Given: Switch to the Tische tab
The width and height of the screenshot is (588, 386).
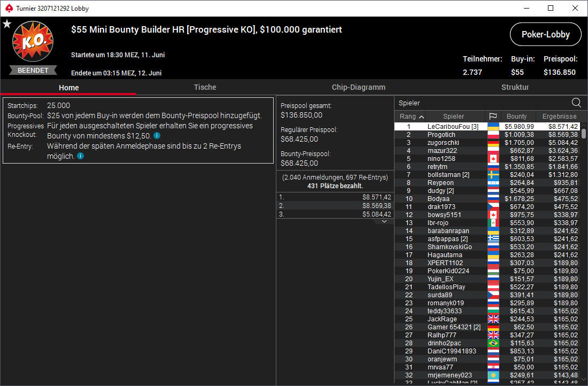Looking at the screenshot, I should coord(205,87).
